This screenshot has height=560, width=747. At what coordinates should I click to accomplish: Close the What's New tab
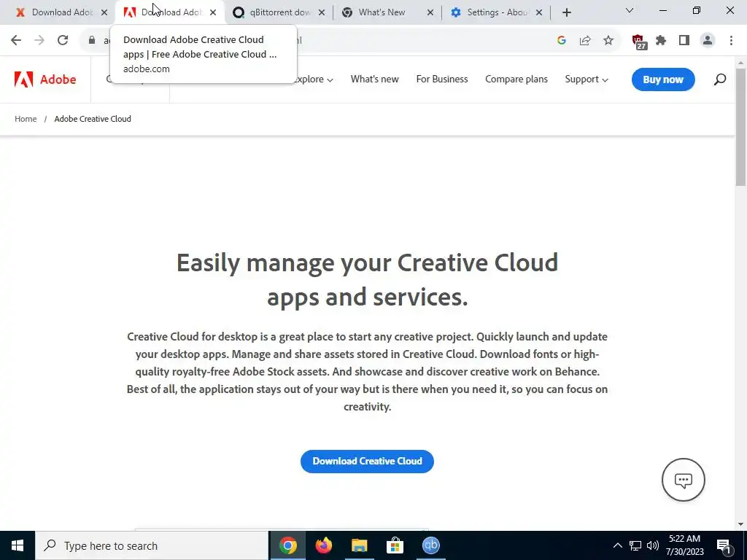click(x=430, y=12)
